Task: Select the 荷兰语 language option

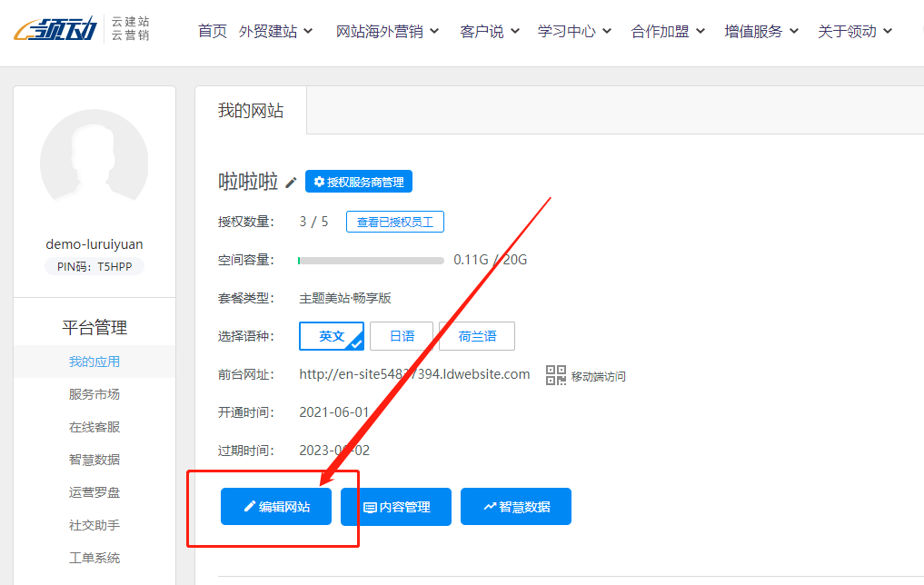Action: pos(477,336)
